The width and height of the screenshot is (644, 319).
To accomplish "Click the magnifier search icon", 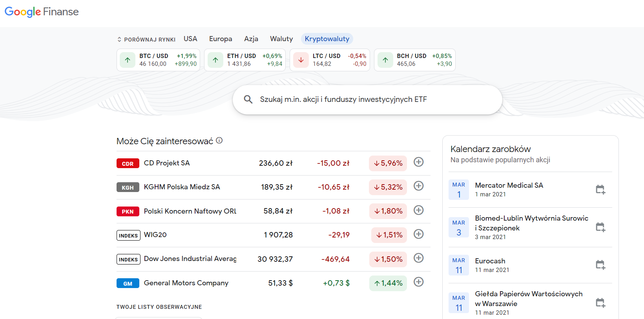I will [248, 100].
